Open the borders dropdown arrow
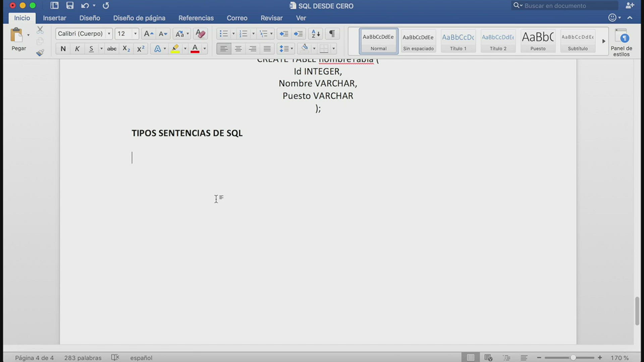This screenshot has height=362, width=644. click(333, 49)
